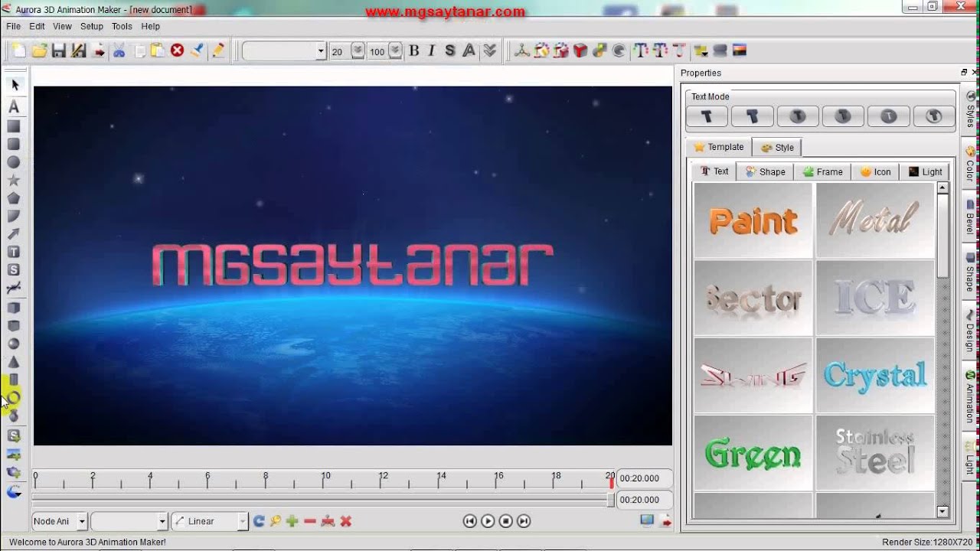The width and height of the screenshot is (980, 551).
Task: Toggle bold text formatting
Action: [x=414, y=51]
